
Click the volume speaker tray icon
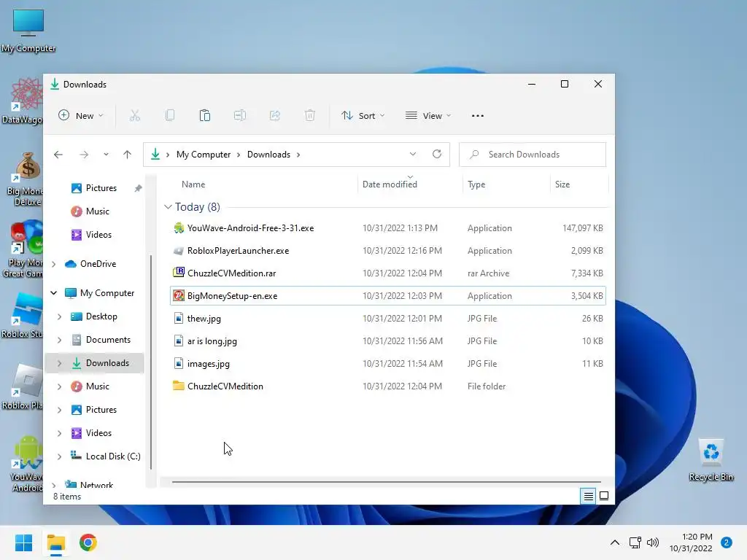coord(653,542)
